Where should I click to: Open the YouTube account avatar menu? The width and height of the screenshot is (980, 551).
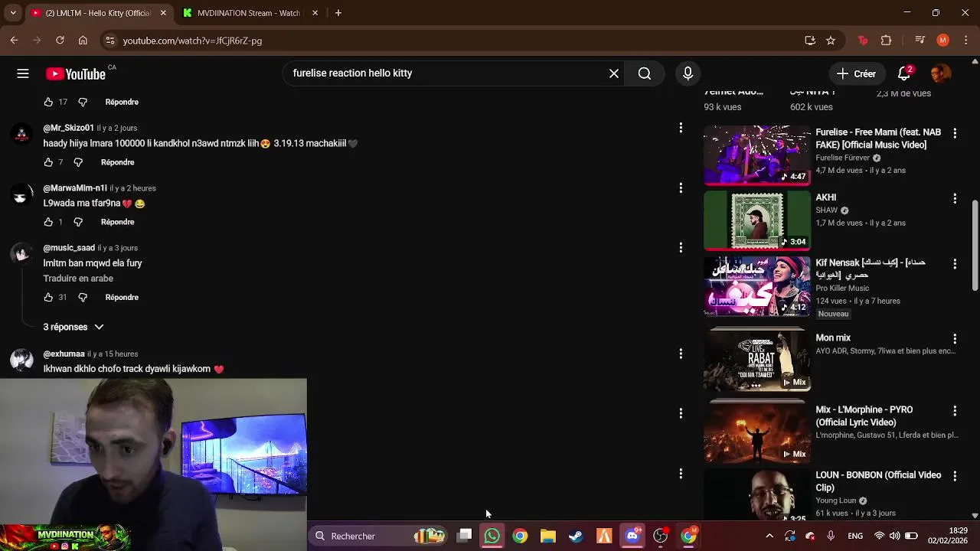coord(941,73)
